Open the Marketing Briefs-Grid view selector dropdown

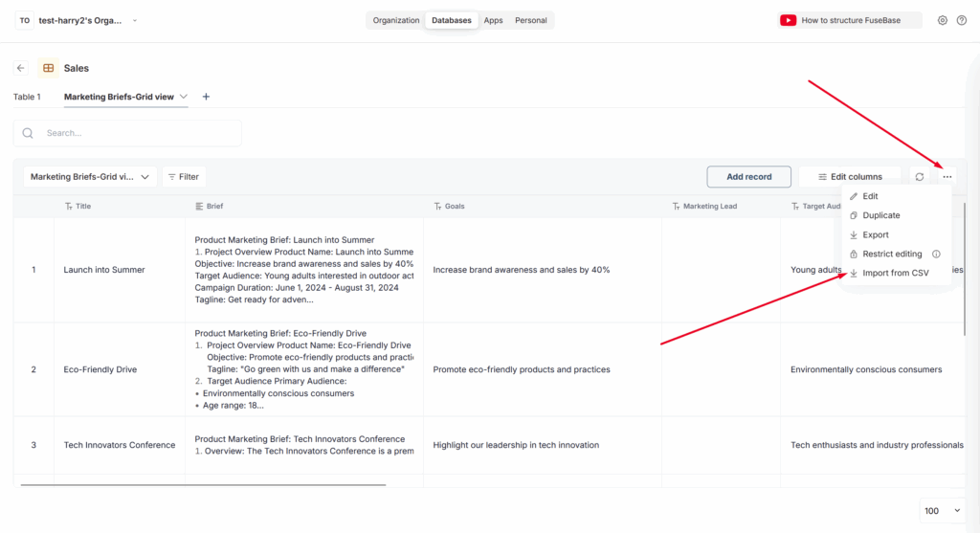(x=91, y=177)
